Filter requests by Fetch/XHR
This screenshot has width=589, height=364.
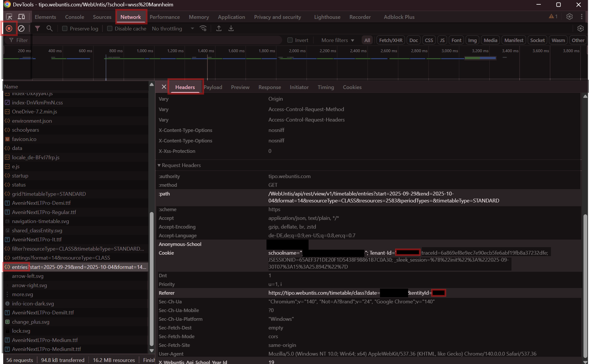pos(390,40)
